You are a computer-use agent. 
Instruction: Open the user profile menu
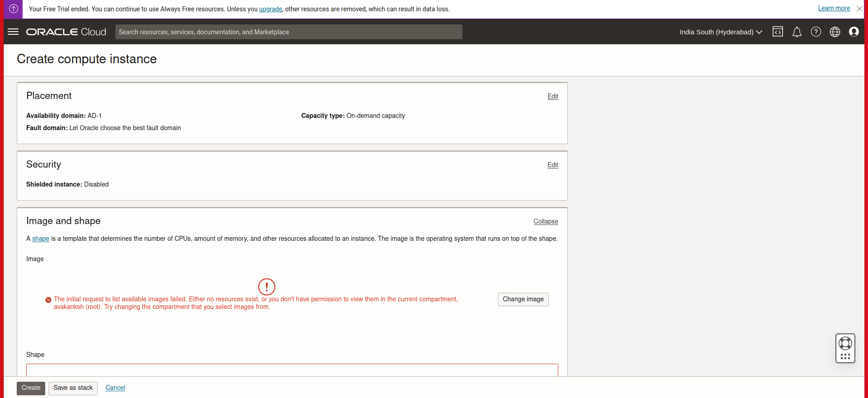coord(854,32)
